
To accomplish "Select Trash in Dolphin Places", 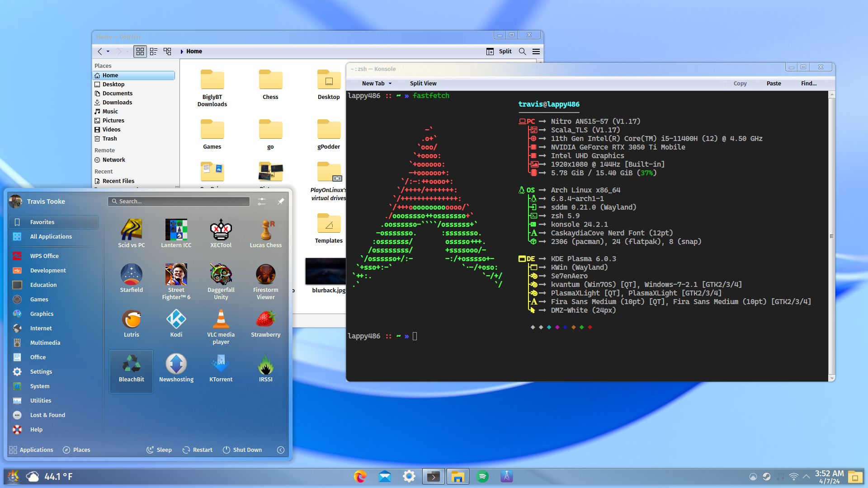I will point(134,139).
